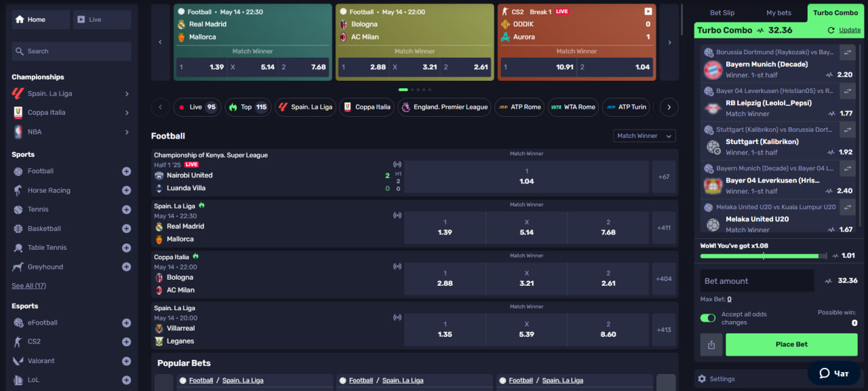The image size is (868, 391).
Task: Click plus icon beside Table Tennis
Action: [x=126, y=247]
